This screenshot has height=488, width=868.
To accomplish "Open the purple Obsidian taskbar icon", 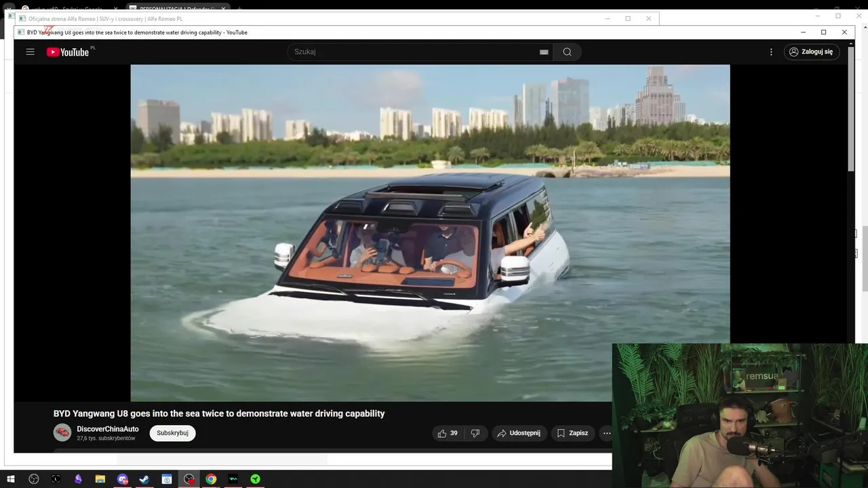I will click(79, 479).
